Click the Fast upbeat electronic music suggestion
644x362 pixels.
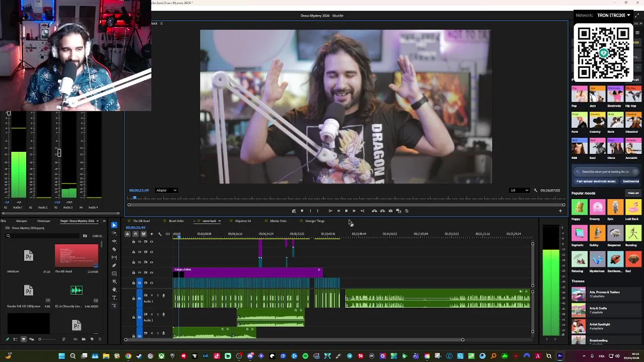pos(596,182)
